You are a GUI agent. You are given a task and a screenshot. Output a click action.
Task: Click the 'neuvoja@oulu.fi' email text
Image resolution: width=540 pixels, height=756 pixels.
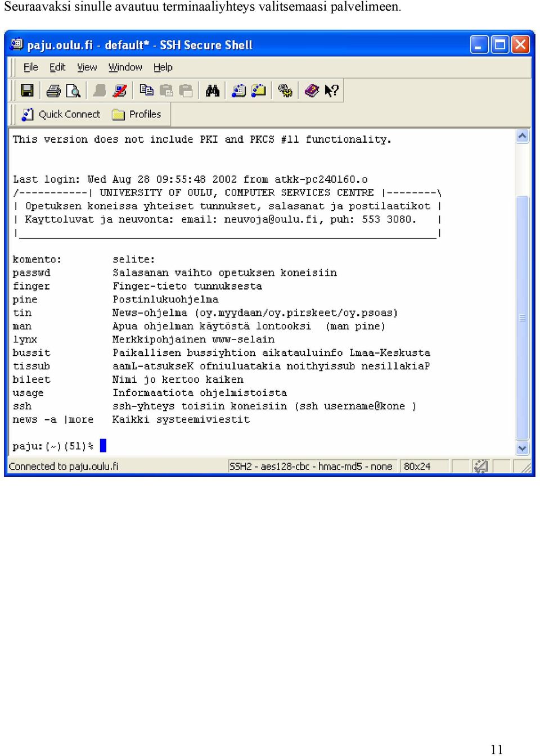pyautogui.click(x=271, y=220)
